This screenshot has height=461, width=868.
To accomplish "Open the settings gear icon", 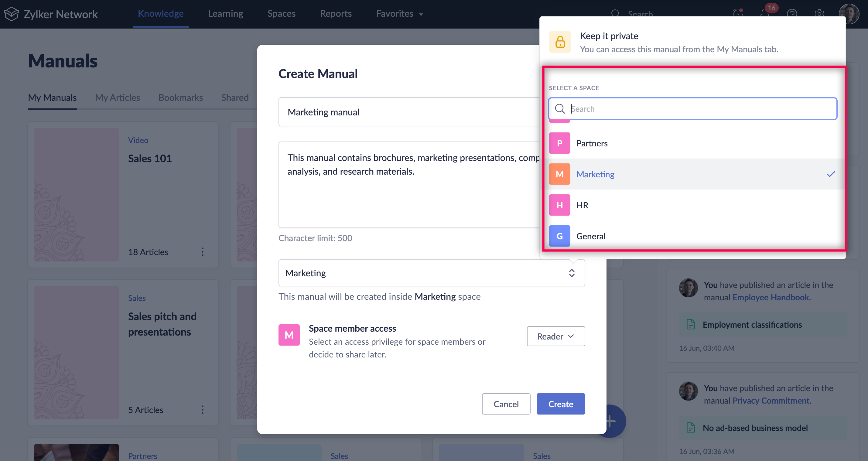I will (x=819, y=13).
